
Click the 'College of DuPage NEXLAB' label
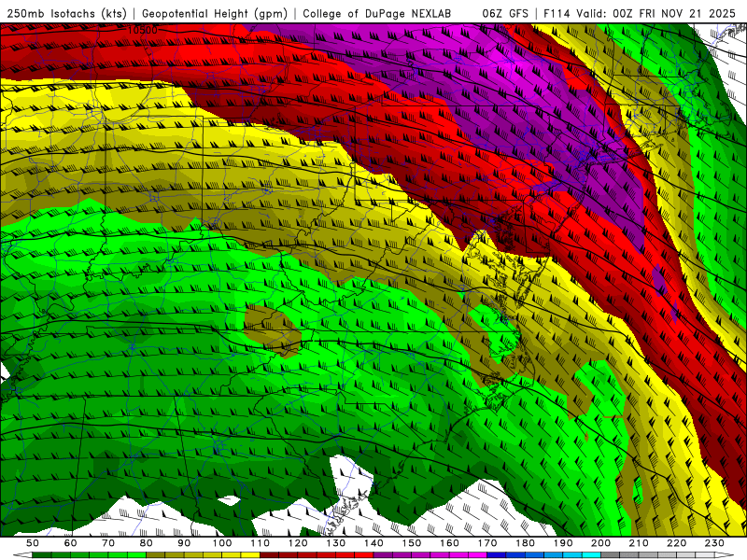click(x=377, y=13)
